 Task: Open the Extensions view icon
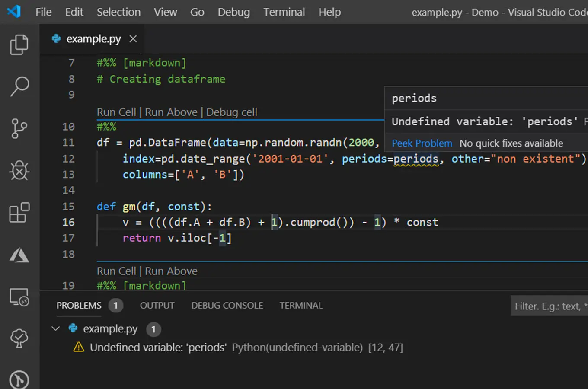click(x=19, y=213)
